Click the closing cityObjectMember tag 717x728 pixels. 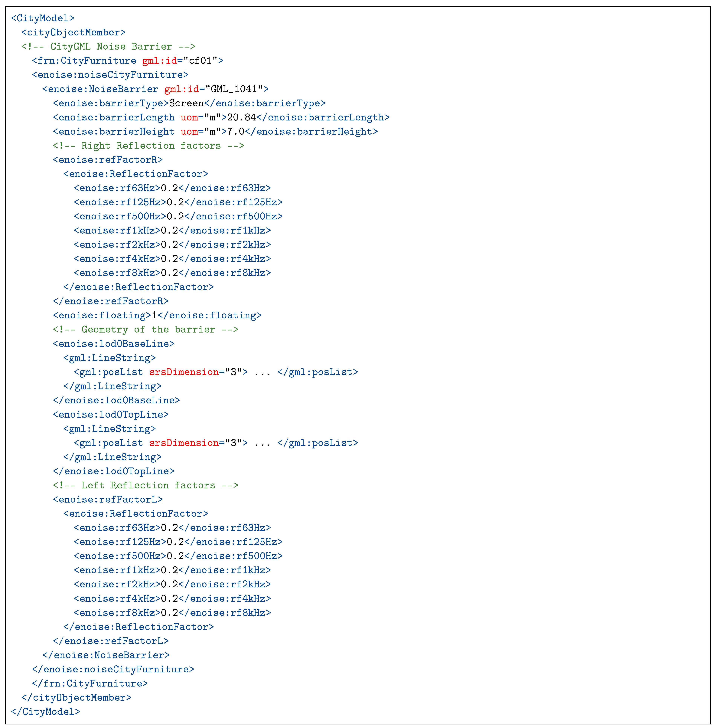(76, 697)
